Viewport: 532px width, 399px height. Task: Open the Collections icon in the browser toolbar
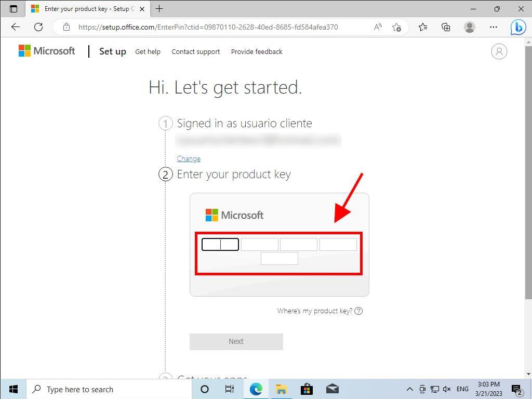[445, 27]
